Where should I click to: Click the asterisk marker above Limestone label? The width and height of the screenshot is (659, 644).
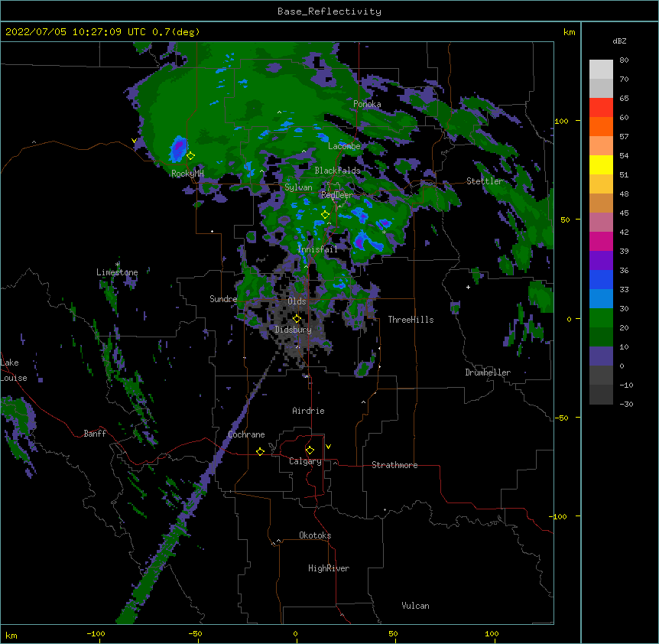coord(118,265)
